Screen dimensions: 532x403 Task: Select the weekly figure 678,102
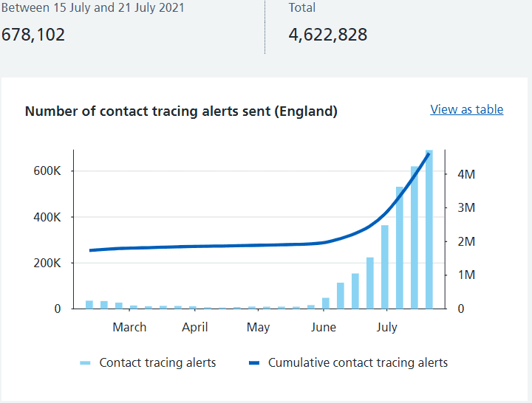pos(33,35)
